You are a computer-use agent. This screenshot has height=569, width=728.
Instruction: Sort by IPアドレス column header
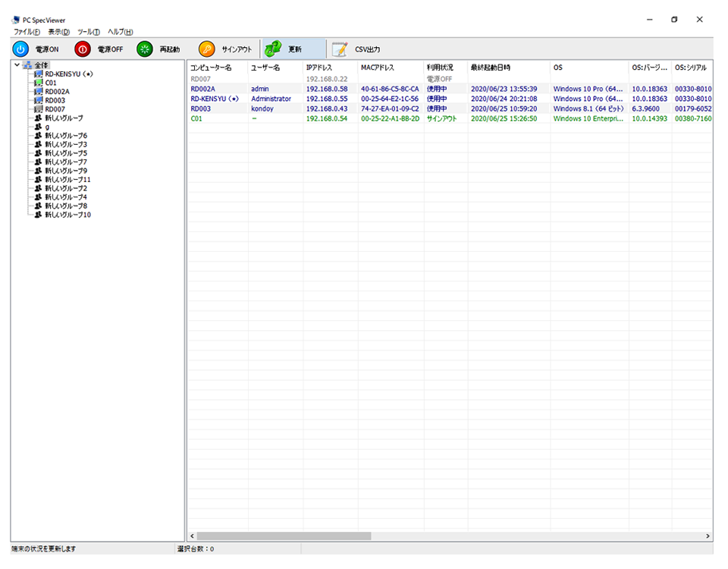pyautogui.click(x=319, y=68)
